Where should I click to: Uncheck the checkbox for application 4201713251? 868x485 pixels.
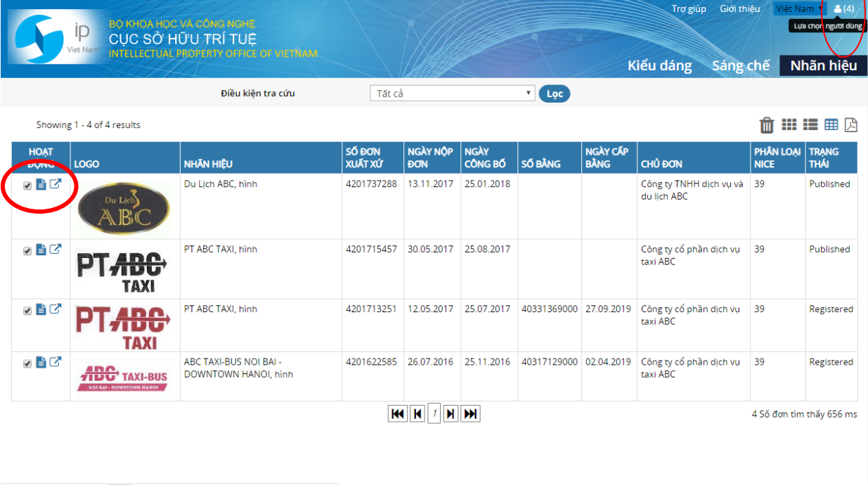27,311
